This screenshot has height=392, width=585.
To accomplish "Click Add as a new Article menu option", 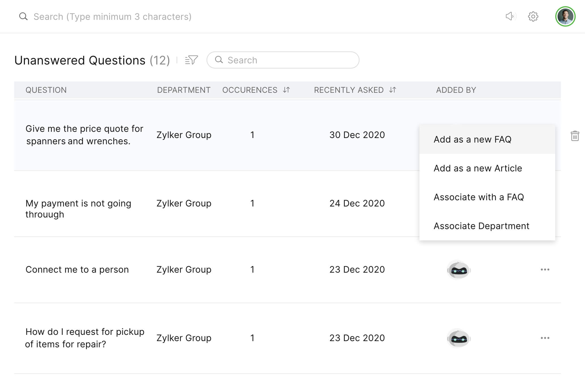I will 478,168.
